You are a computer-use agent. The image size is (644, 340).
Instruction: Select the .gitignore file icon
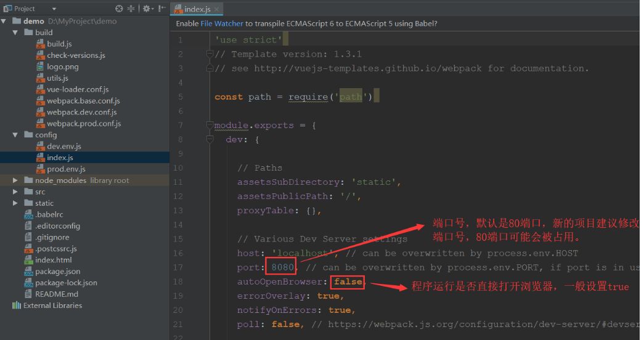tap(28, 237)
